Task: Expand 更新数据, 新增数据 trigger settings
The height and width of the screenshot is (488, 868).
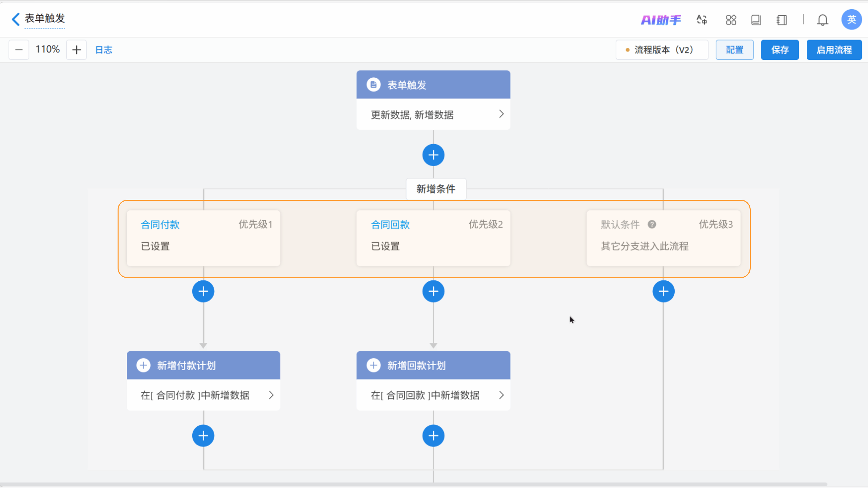Action: tap(501, 114)
